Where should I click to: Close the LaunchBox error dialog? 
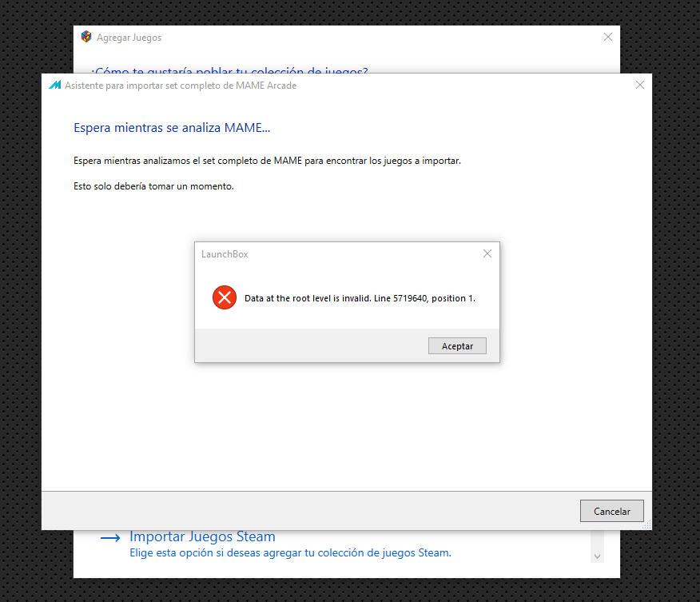coord(487,253)
